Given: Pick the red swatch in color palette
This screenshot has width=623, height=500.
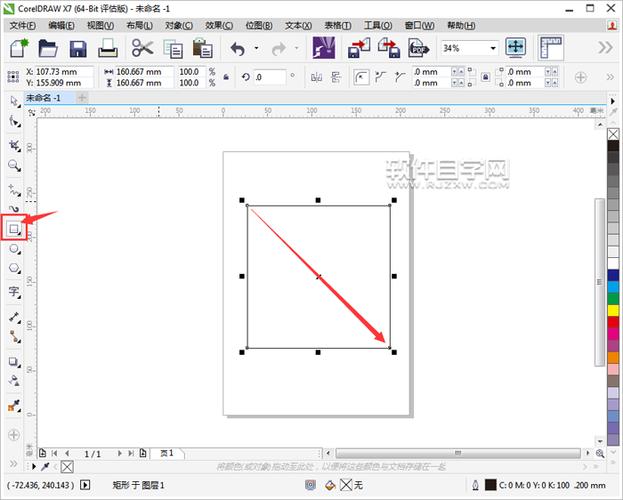Looking at the screenshot, I should click(613, 322).
